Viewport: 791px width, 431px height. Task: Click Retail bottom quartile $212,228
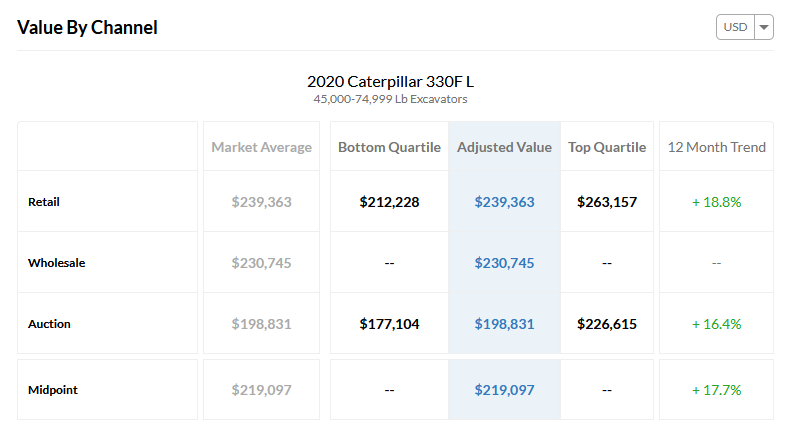pos(389,202)
